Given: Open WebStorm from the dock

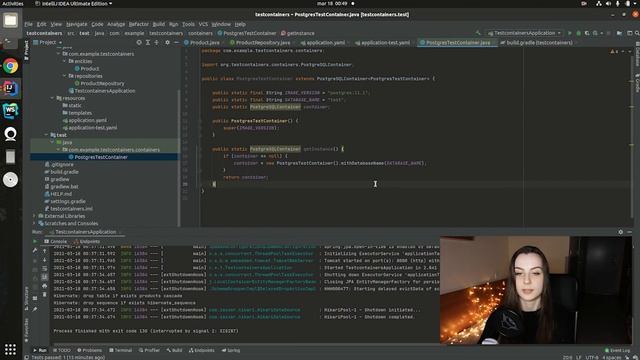Looking at the screenshot, I should point(10,111).
